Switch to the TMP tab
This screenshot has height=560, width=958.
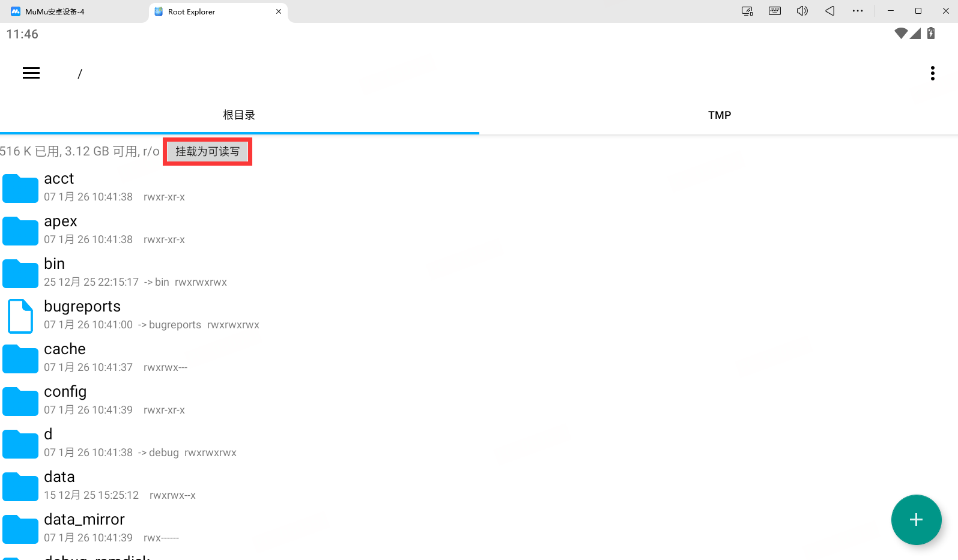(x=719, y=115)
